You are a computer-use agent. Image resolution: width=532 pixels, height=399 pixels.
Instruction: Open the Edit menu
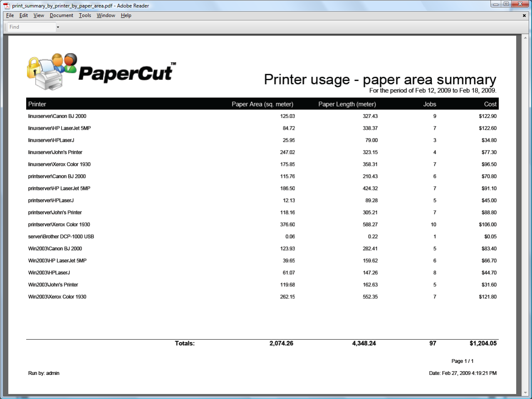[24, 15]
